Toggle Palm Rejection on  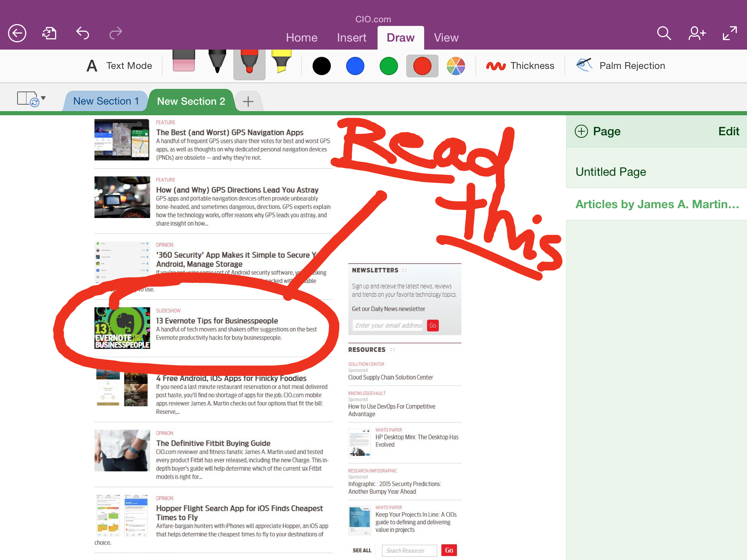[x=620, y=66]
